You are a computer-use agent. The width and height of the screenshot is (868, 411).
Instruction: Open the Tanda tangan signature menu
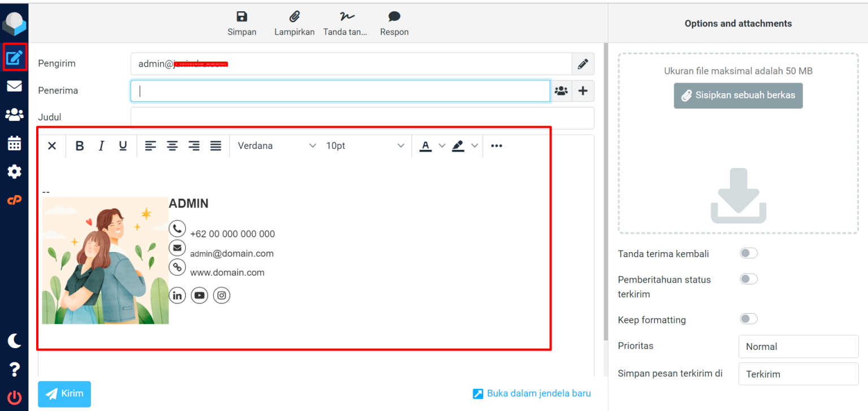pos(345,23)
